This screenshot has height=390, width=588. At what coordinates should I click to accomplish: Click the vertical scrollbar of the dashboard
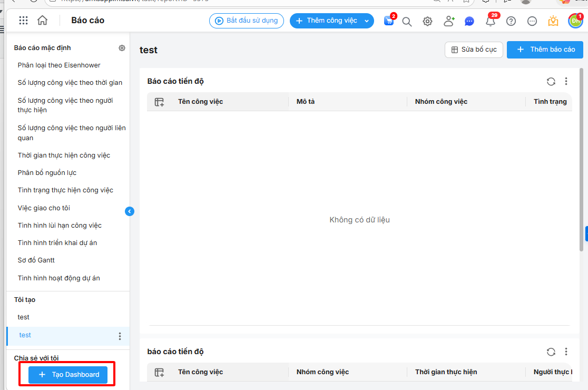(581, 159)
